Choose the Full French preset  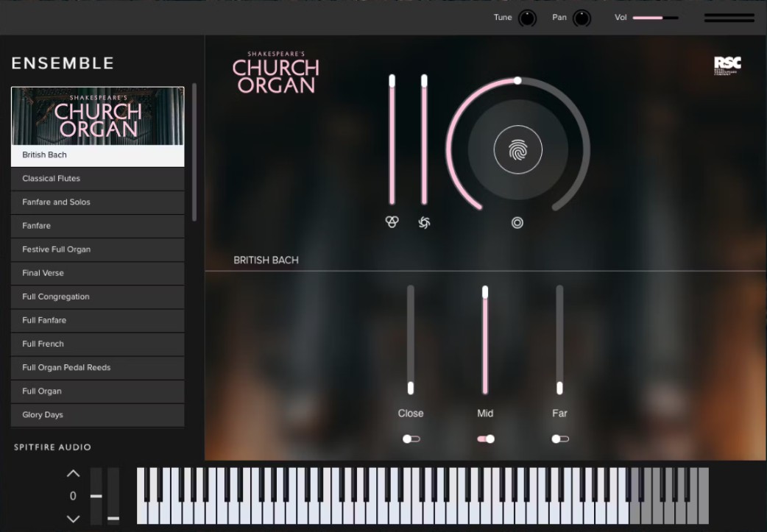coord(98,344)
